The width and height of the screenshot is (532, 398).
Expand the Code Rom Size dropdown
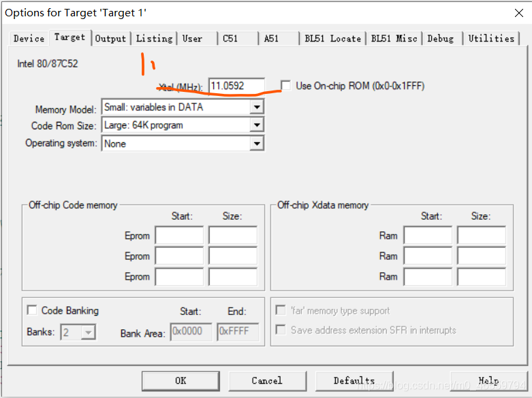[x=257, y=125]
